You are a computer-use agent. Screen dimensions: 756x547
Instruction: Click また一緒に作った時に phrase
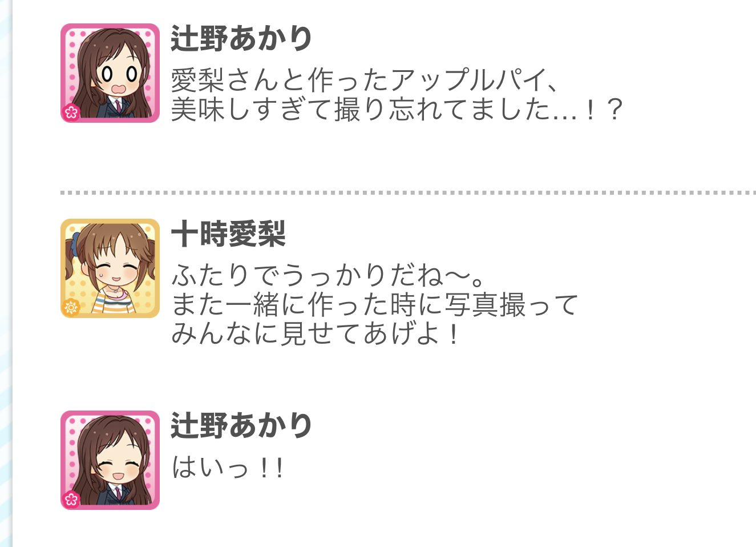pyautogui.click(x=307, y=305)
